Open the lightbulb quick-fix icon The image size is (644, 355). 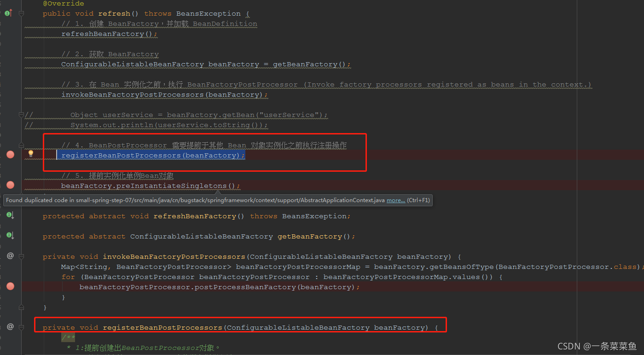pyautogui.click(x=31, y=153)
